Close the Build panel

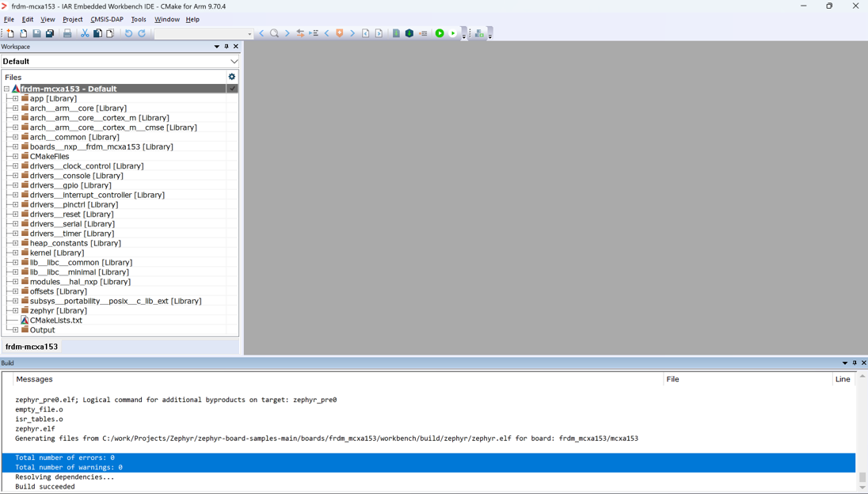click(863, 363)
